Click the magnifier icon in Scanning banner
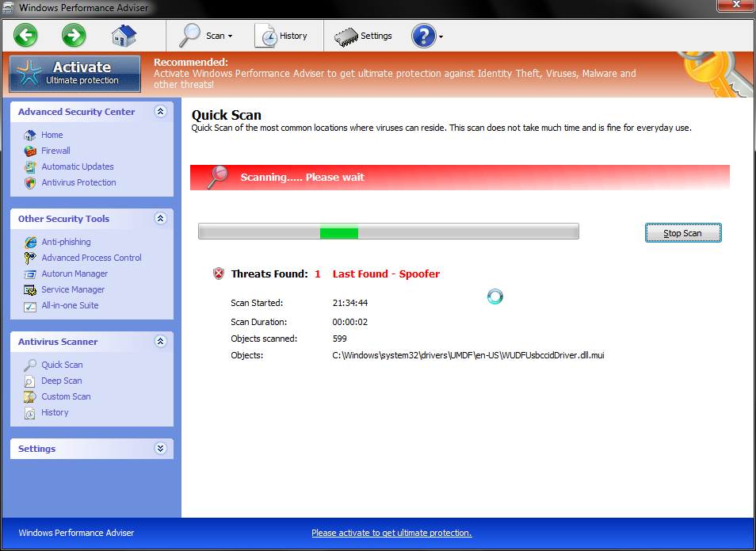 coord(217,177)
